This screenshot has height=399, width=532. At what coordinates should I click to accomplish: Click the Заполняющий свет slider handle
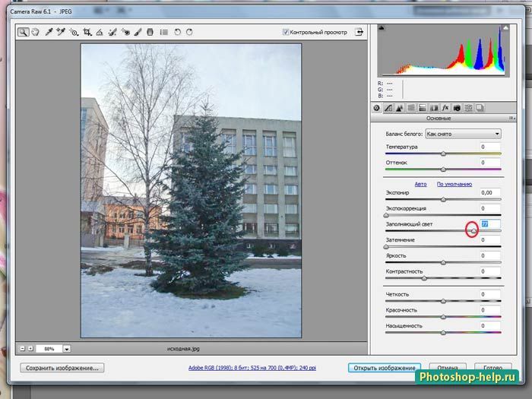click(473, 231)
